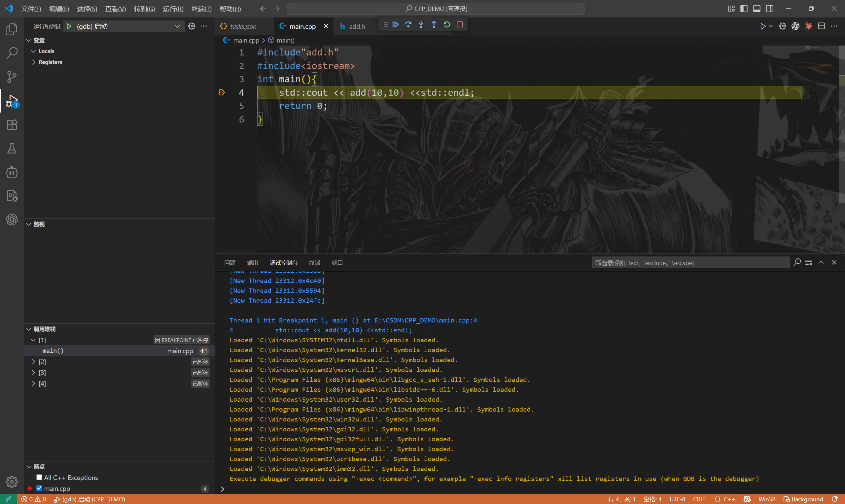Expand the Registers tree node
Viewport: 845px width, 504px height.
pos(33,62)
